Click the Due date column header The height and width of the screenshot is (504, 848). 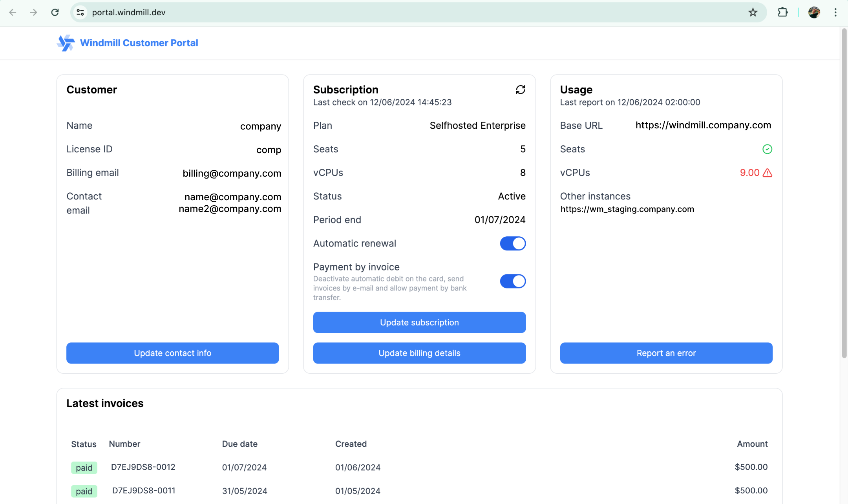point(240,444)
